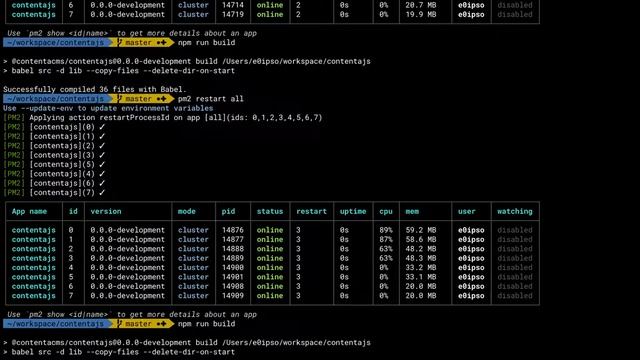Click the '[contentajs](6) ✓' restart line
Viewport: 640px width, 360px height.
click(54, 183)
